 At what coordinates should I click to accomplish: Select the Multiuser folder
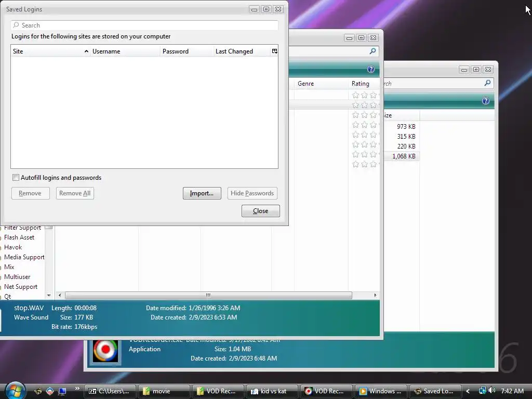tap(17, 277)
